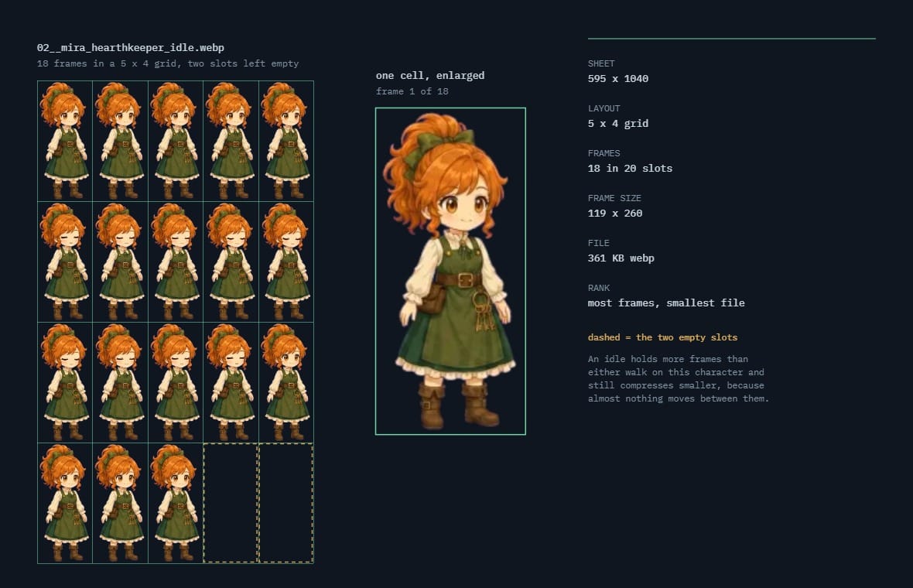Open the enlarged Mira character cell
The width and height of the screenshot is (913, 588).
point(450,272)
